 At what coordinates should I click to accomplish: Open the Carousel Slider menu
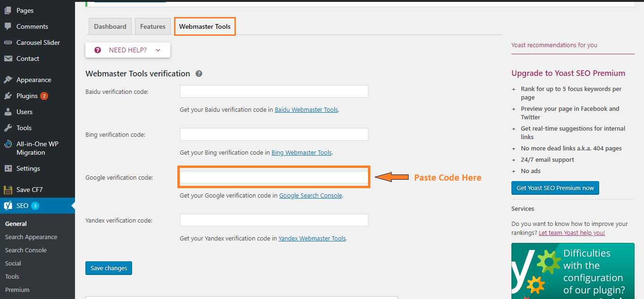37,42
